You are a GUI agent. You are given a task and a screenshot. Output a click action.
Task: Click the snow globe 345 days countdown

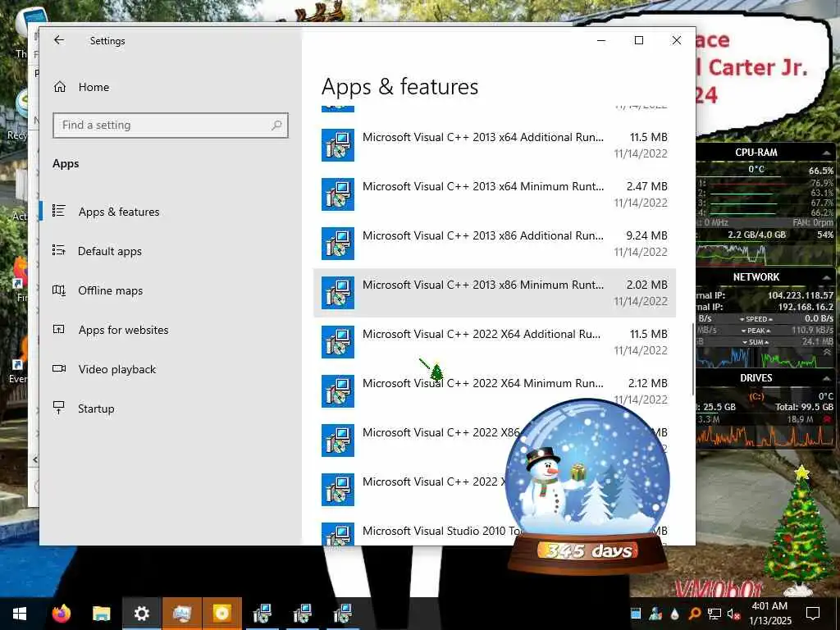[587, 486]
